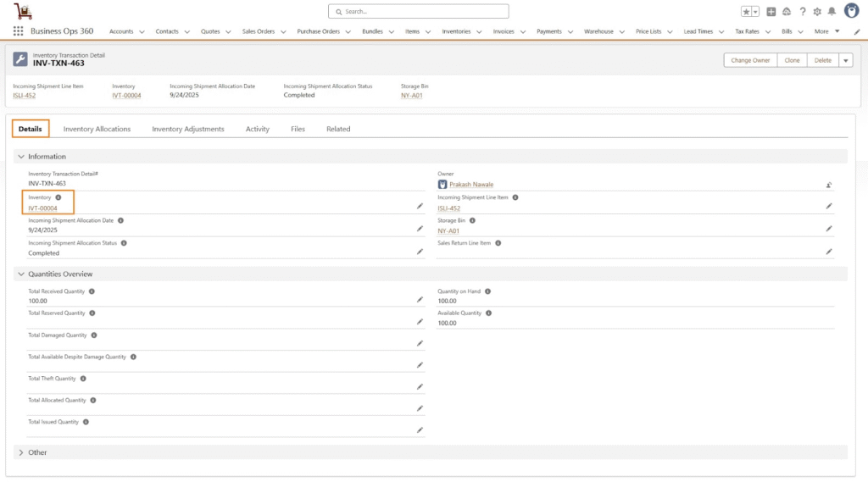Switch to the Inventory Allocations tab
Viewport: 868px width, 482px height.
(x=97, y=129)
